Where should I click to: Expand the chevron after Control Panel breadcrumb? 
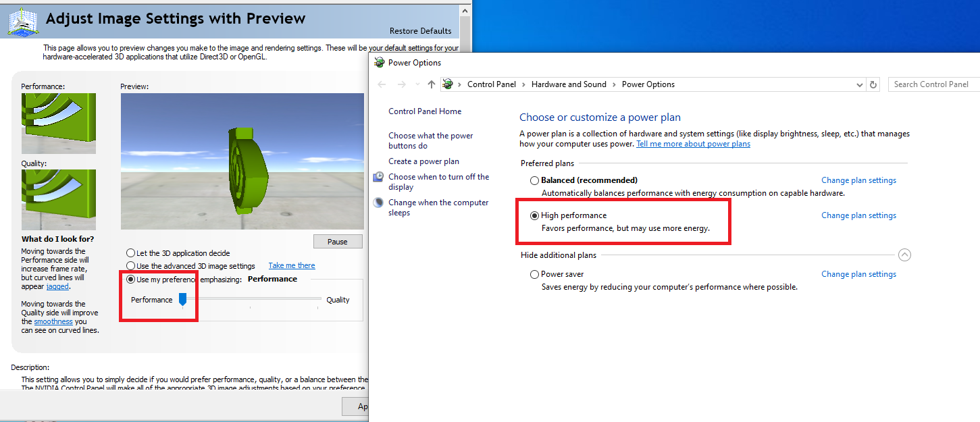523,84
